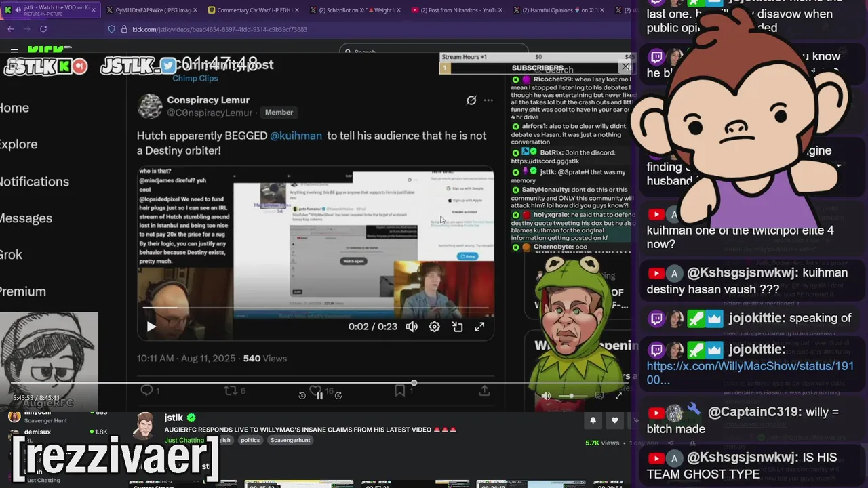The height and width of the screenshot is (488, 868).
Task: Click the browser address bar URL
Action: tap(220, 29)
